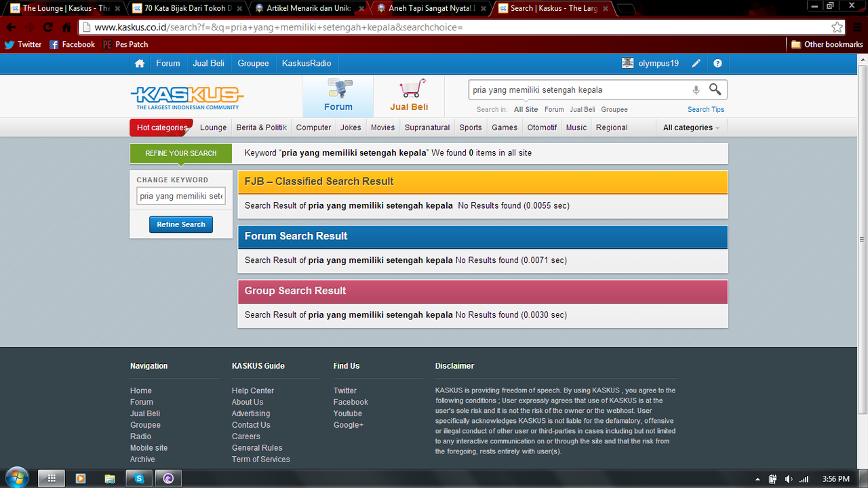Open Berita & Politik category
The height and width of the screenshot is (488, 868).
coord(262,127)
